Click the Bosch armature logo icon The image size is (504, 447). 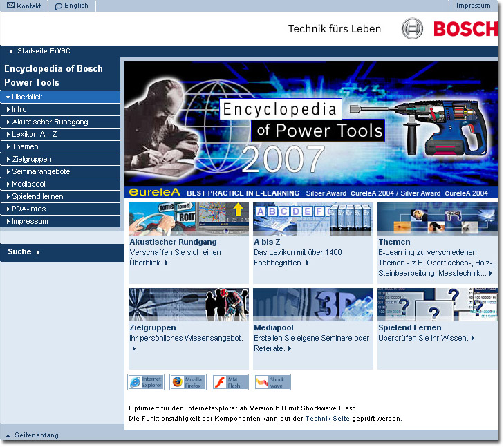412,28
